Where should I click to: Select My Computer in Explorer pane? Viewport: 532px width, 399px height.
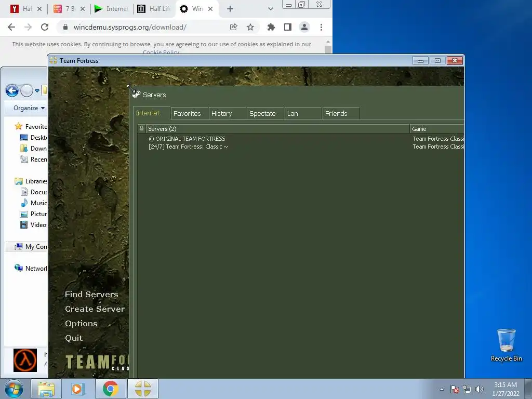coord(31,247)
